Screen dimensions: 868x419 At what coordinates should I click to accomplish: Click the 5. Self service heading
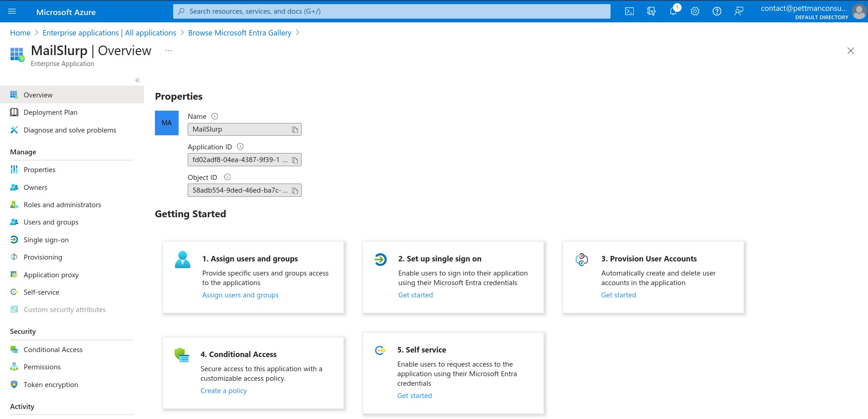(421, 350)
